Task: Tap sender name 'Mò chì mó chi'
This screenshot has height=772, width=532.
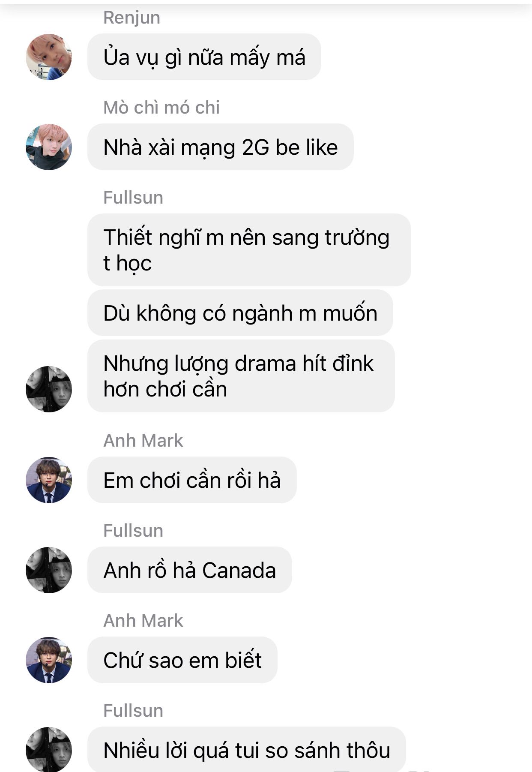Action: click(161, 108)
